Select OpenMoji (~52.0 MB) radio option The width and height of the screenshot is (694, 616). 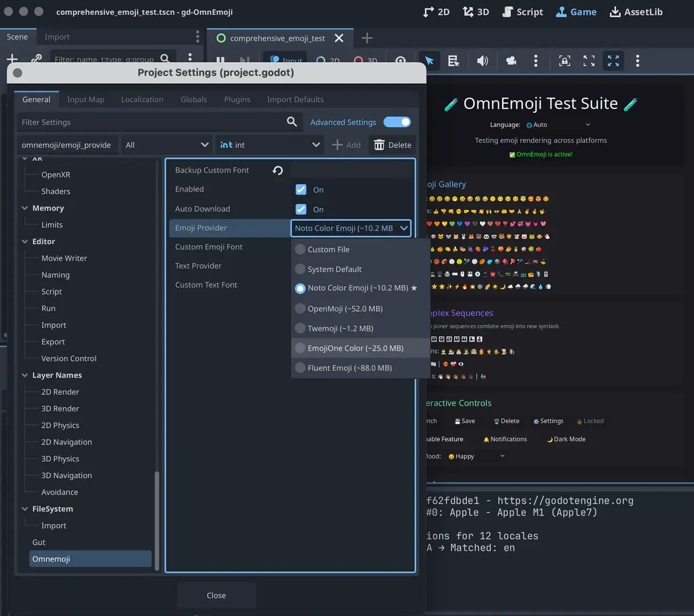[x=345, y=309]
